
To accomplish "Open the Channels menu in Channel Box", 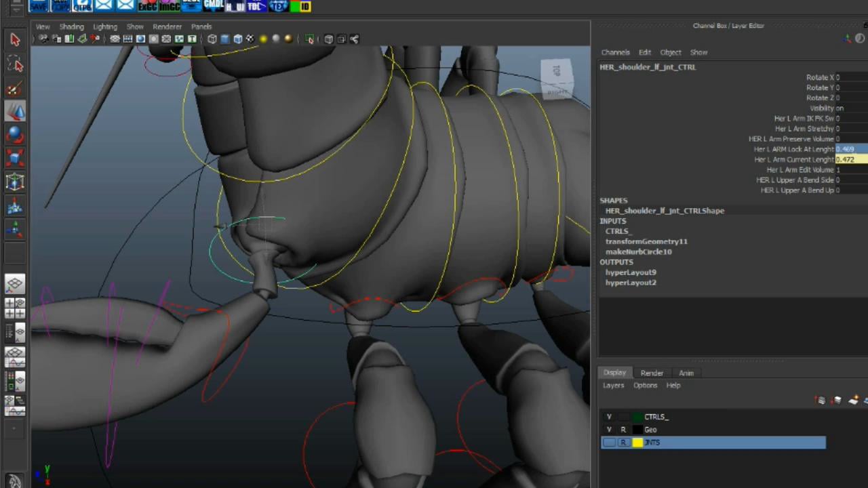I will (615, 52).
